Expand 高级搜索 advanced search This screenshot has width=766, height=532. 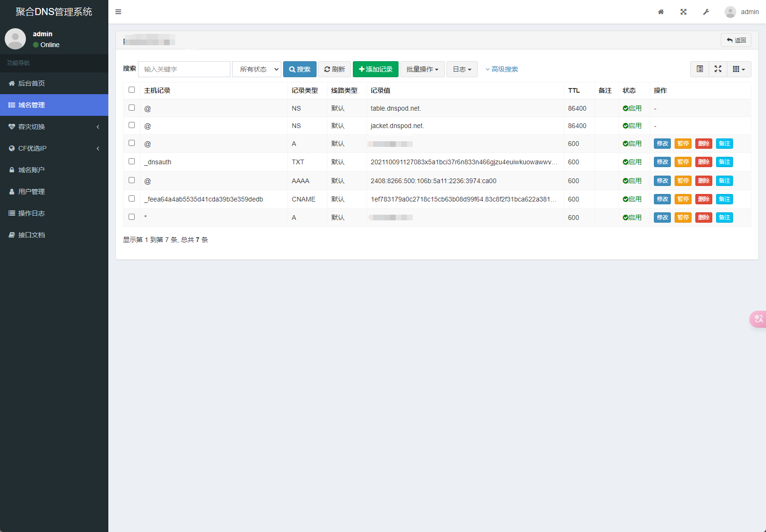502,69
